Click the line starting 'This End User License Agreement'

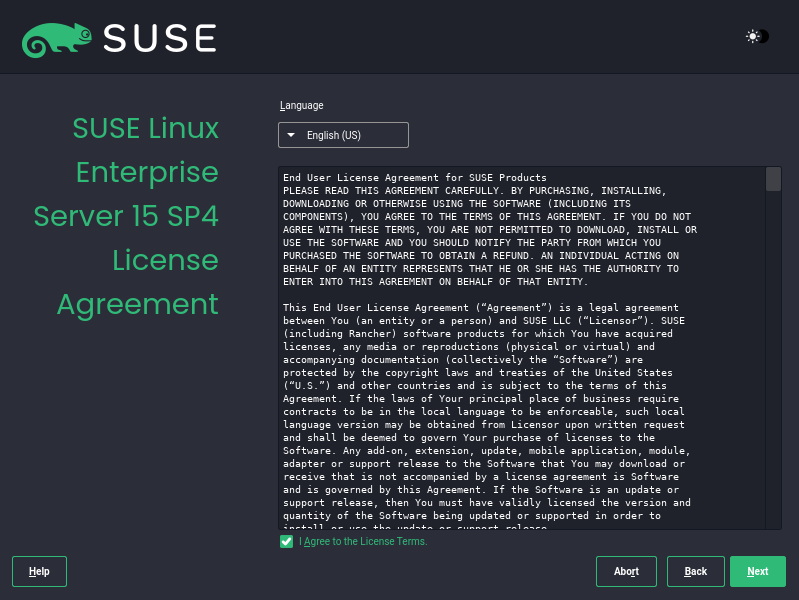pos(481,307)
